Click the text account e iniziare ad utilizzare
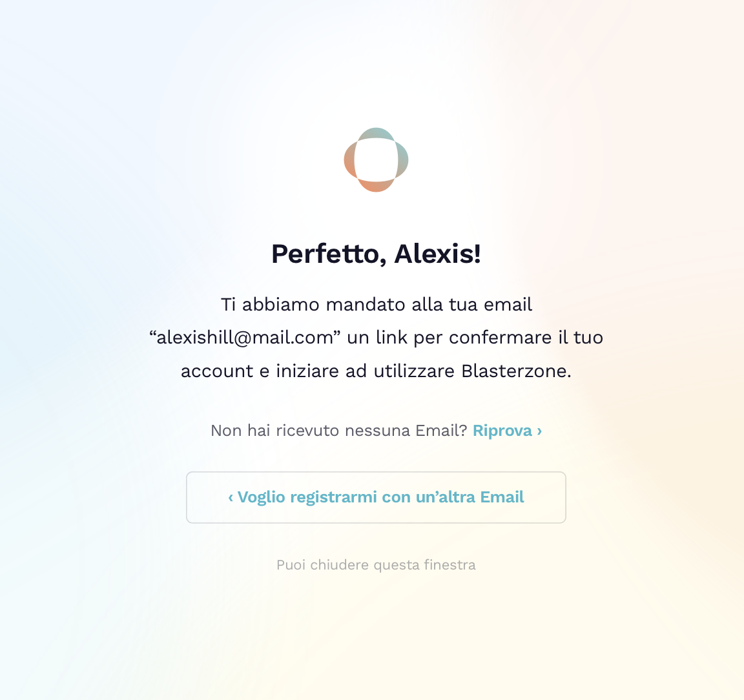The height and width of the screenshot is (700, 744). pyautogui.click(x=318, y=371)
